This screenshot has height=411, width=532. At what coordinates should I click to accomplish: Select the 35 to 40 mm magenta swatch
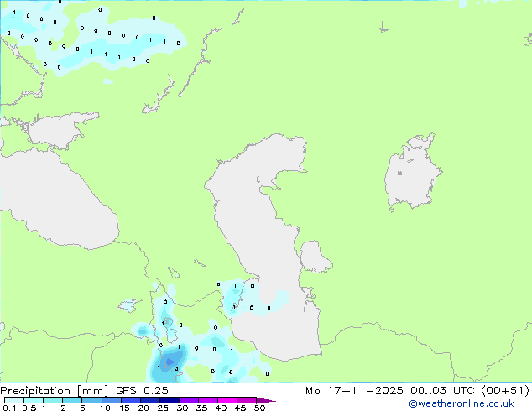pos(208,400)
